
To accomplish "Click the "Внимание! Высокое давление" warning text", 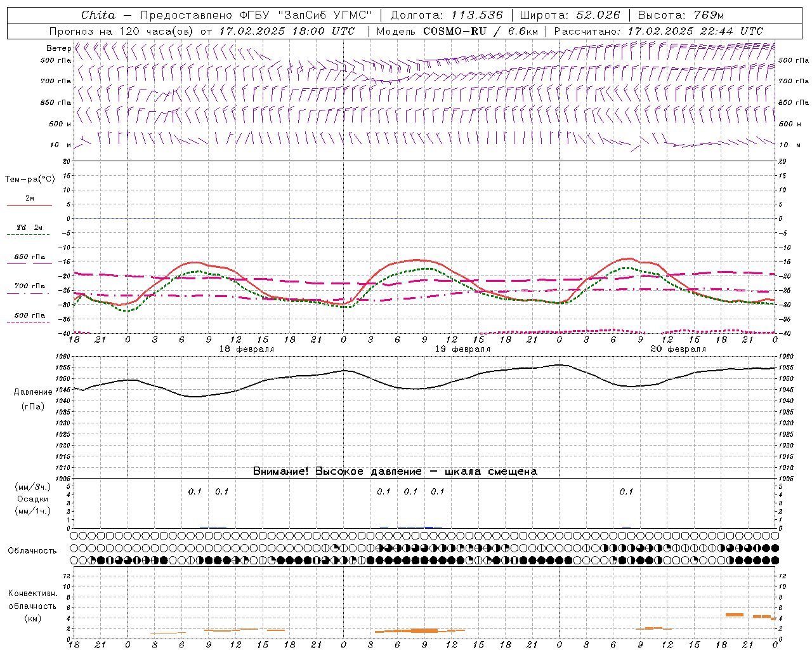I will click(337, 472).
